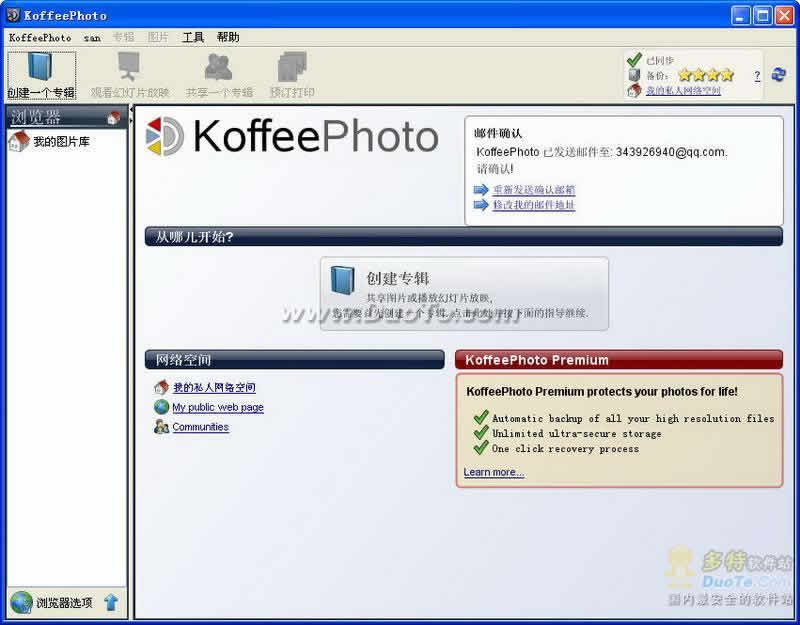Screen dimensions: 800x625
Task: Click the backup disk icon beside 备份
Action: [x=634, y=75]
